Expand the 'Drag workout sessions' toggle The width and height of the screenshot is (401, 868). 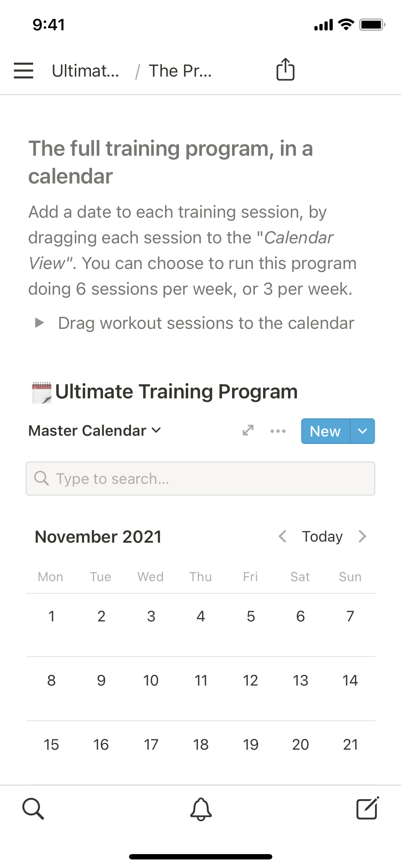coord(40,323)
